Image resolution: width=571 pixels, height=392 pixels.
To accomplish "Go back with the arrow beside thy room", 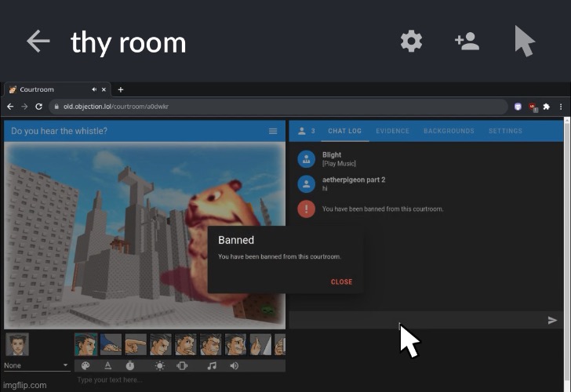I will [x=38, y=41].
